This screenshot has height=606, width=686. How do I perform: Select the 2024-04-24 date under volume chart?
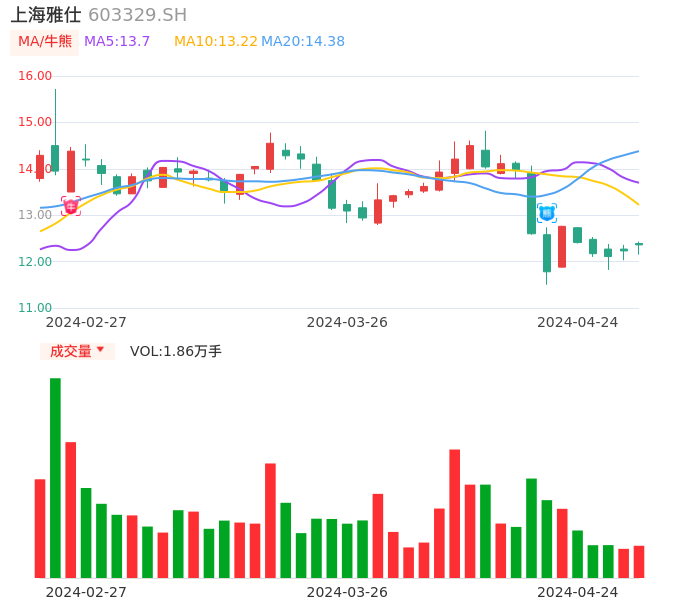(x=577, y=592)
